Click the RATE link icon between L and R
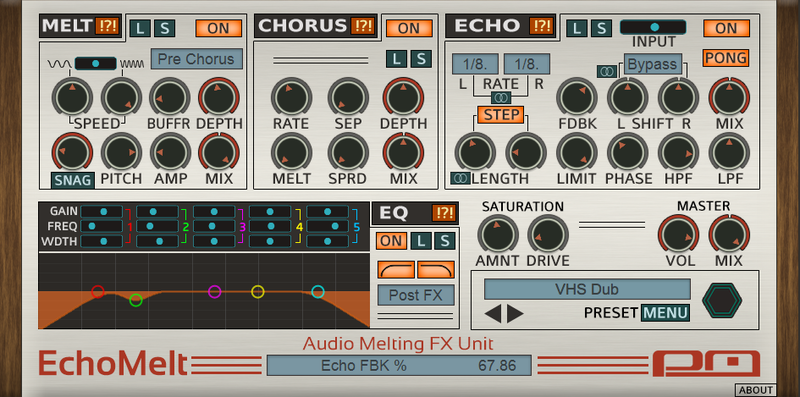Image resolution: width=800 pixels, height=397 pixels. (501, 97)
